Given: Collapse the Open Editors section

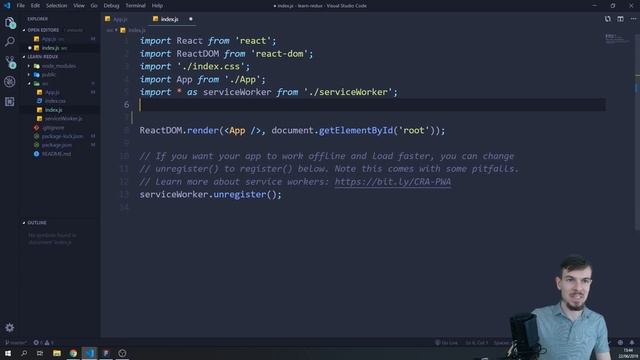Looking at the screenshot, I should click(x=43, y=30).
